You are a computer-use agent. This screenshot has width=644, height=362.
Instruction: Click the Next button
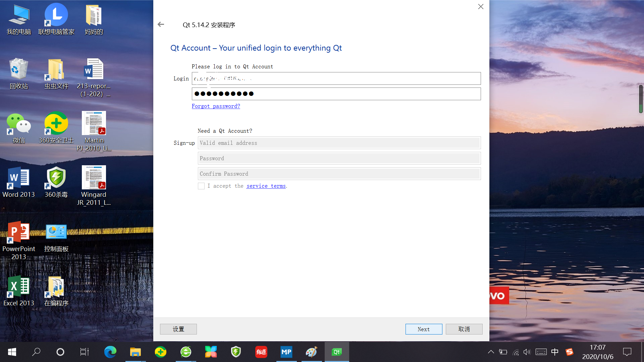pos(424,329)
